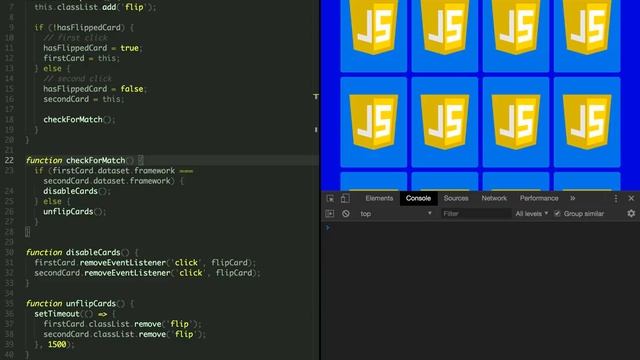Click 'secondCard.removeEventListener' line

pos(147,273)
